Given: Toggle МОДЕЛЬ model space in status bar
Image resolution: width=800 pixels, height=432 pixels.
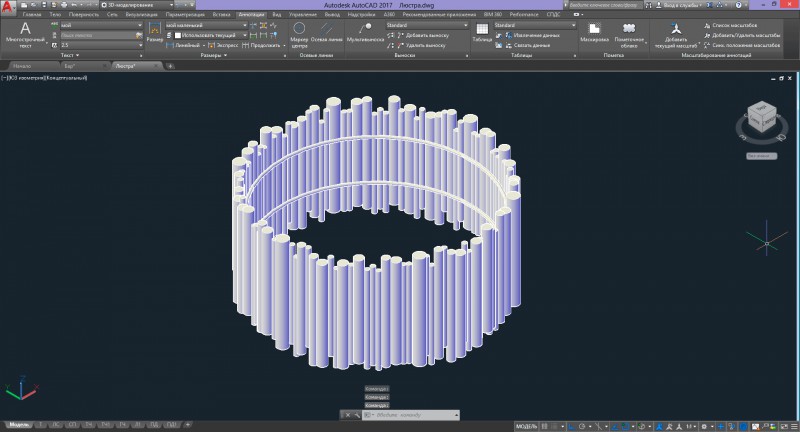Looking at the screenshot, I should (527, 426).
